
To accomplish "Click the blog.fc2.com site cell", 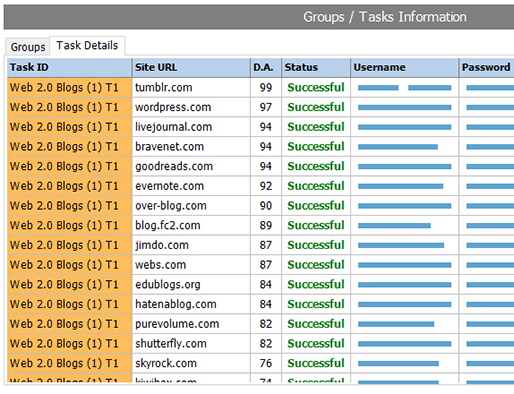I will (x=191, y=225).
